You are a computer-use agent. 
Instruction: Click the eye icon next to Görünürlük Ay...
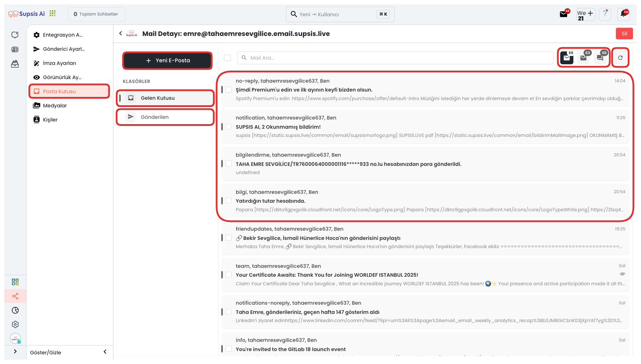(36, 77)
